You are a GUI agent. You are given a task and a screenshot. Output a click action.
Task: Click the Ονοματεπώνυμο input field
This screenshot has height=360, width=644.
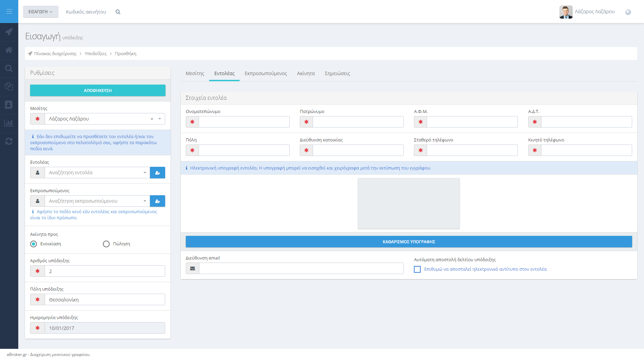point(244,122)
